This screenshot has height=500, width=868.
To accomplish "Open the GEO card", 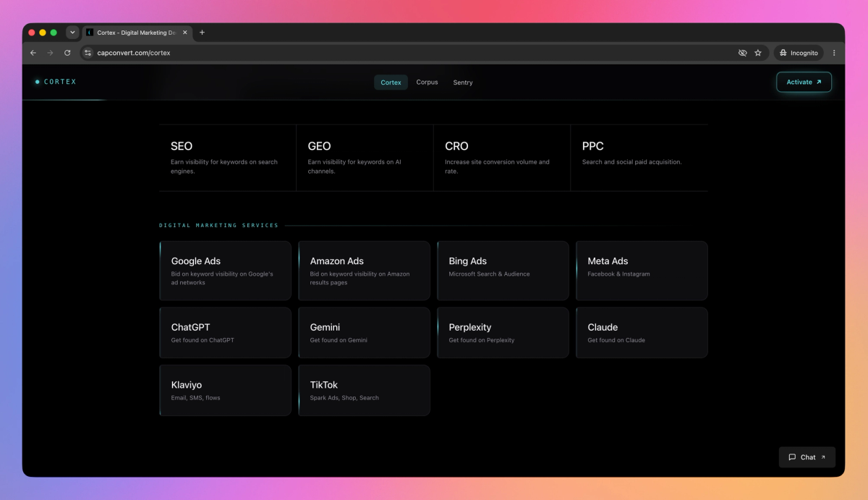I will click(365, 158).
